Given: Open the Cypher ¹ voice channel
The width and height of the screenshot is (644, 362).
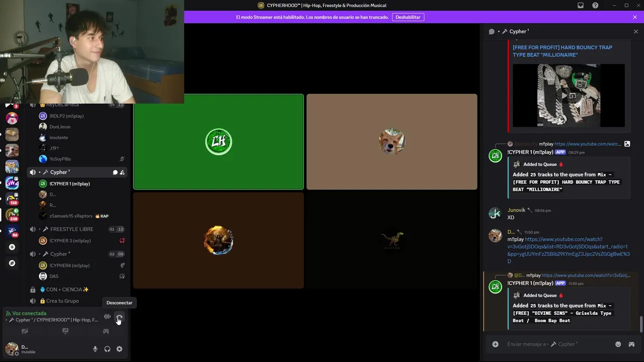Looking at the screenshot, I should tap(77, 172).
